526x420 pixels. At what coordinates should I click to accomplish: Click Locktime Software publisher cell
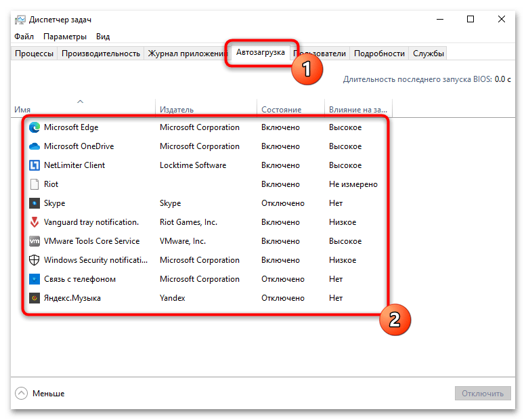[x=193, y=165]
